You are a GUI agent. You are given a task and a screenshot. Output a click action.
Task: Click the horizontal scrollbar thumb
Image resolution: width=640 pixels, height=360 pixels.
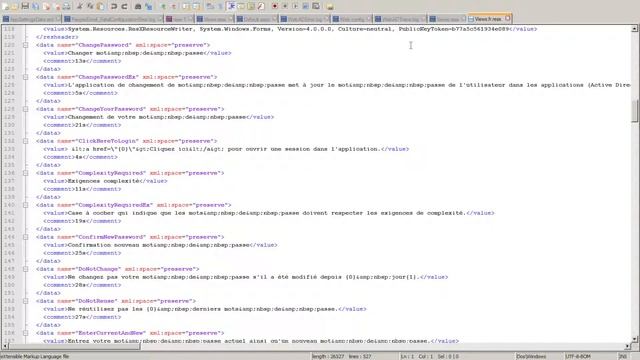(x=75, y=346)
